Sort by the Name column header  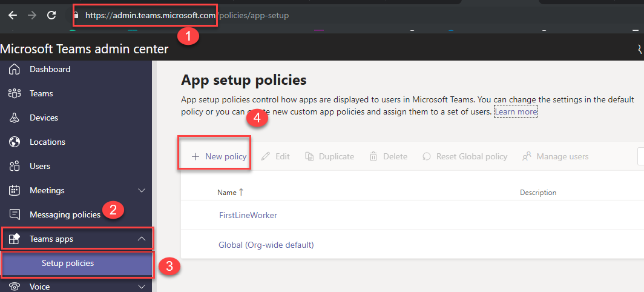coord(227,193)
